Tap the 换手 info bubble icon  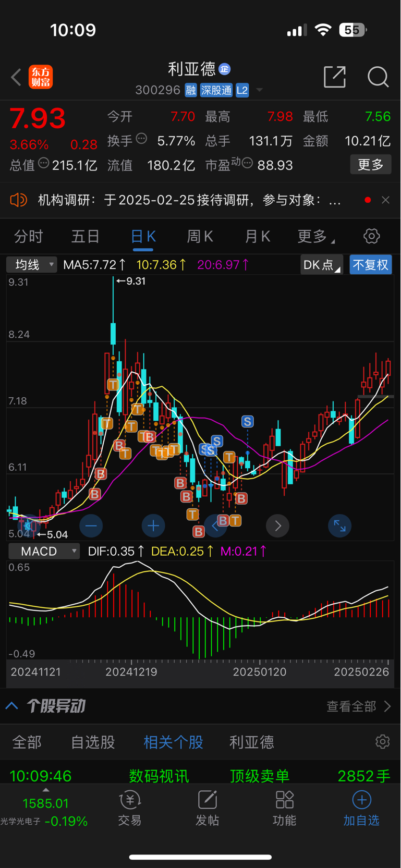pos(141,138)
